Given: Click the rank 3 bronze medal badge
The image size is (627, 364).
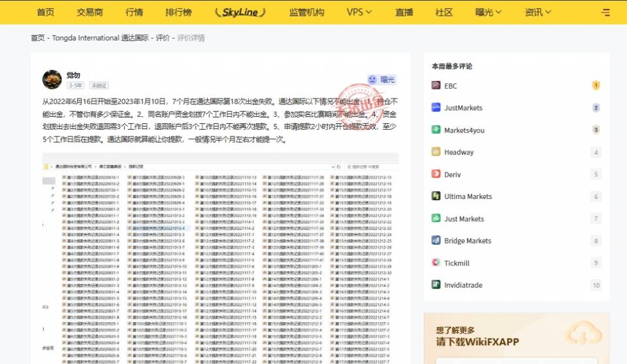Looking at the screenshot, I should click(596, 129).
